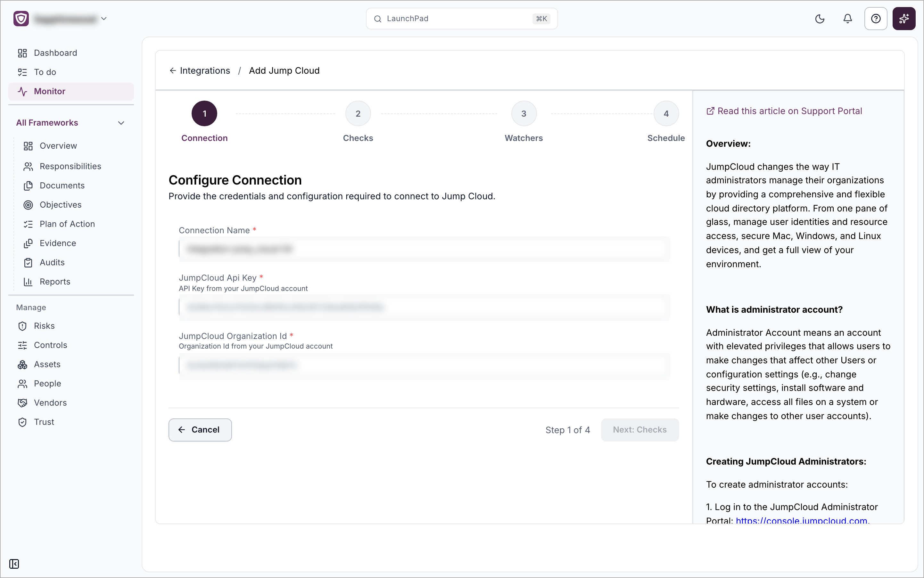Open To do in the sidebar

pos(71,72)
